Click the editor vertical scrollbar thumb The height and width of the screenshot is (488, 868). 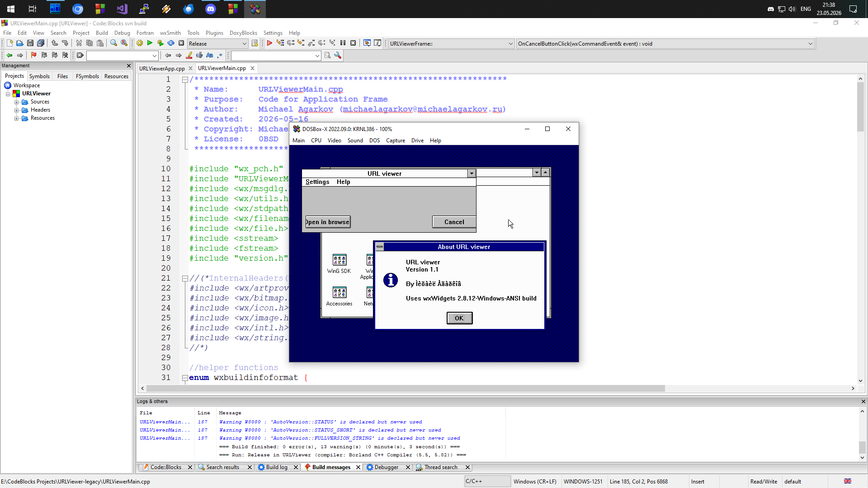[x=860, y=107]
